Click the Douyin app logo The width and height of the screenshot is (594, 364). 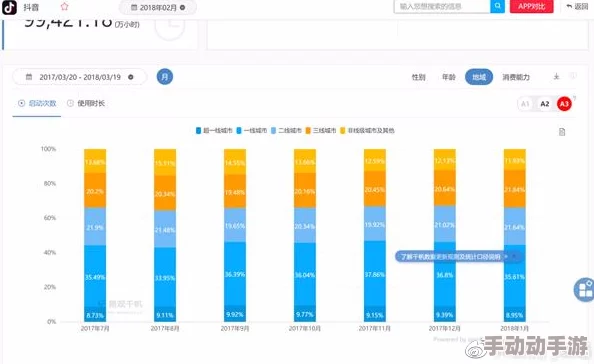pyautogui.click(x=9, y=7)
